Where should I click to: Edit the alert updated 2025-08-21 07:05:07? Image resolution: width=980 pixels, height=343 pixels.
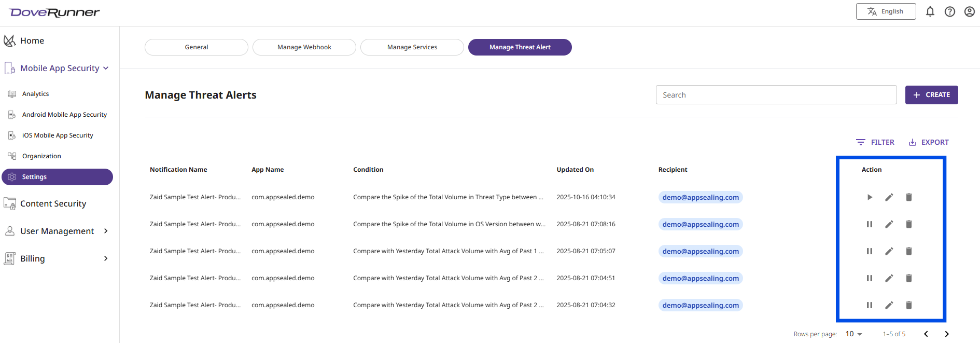889,251
